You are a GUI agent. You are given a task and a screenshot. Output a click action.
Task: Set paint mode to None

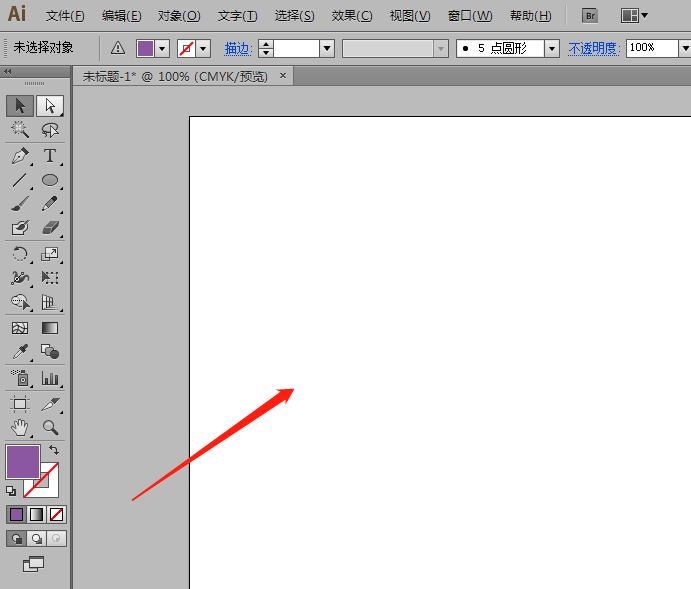[57, 514]
